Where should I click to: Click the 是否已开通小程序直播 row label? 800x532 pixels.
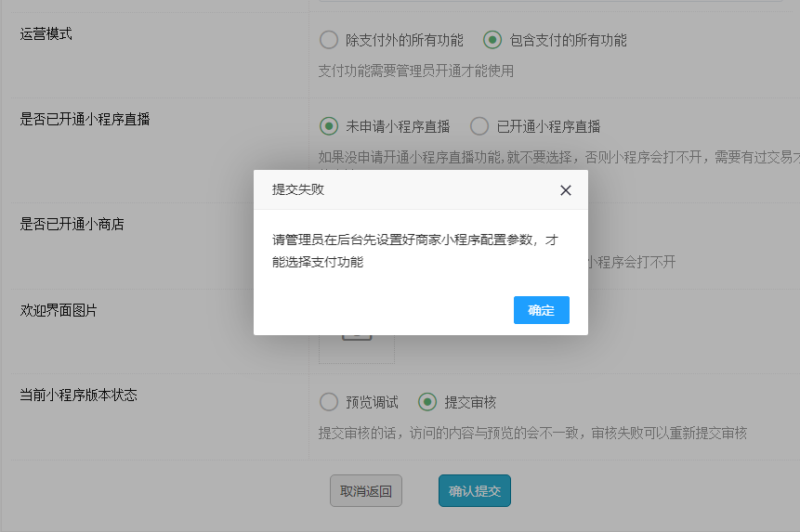point(85,119)
